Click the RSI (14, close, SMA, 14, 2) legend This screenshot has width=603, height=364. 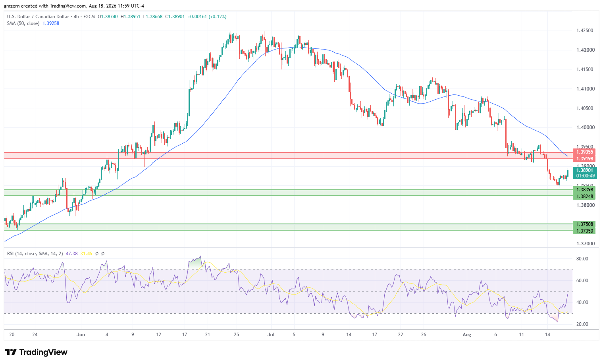(x=35, y=254)
